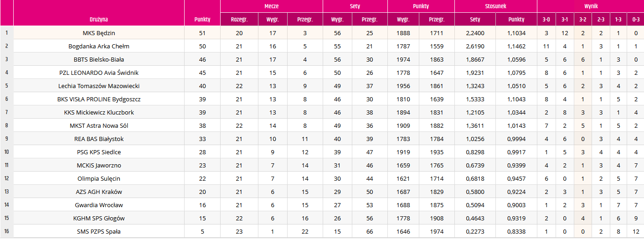Viewport: 644px width, 240px height.
Task: Select the BBTS Bielsko-Biała team name
Action: [x=99, y=59]
